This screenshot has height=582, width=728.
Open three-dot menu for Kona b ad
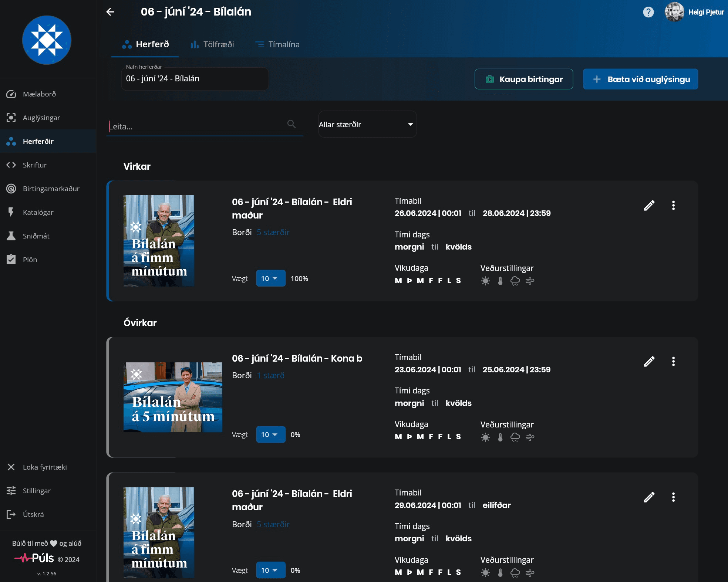[x=673, y=362]
